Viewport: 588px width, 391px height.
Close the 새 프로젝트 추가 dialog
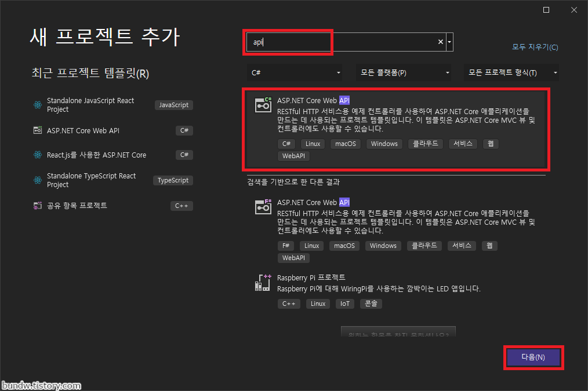(574, 10)
